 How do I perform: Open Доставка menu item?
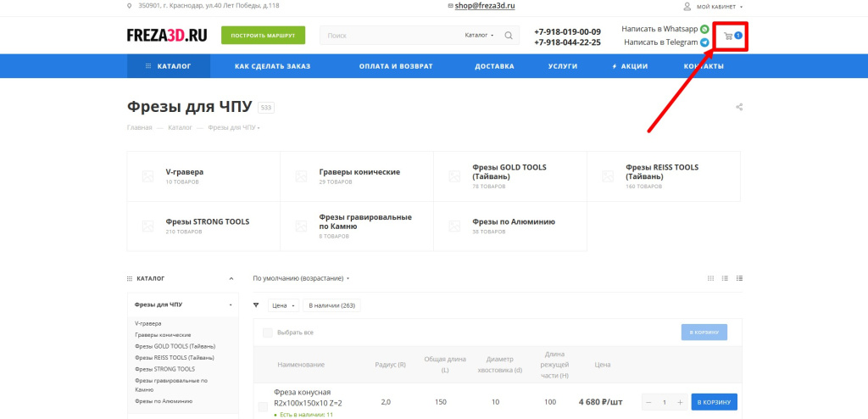[x=494, y=66]
